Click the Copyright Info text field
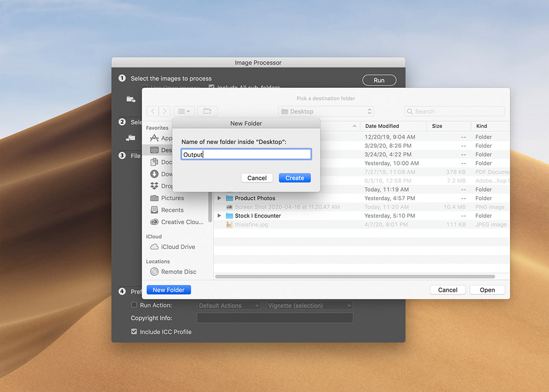This screenshot has height=392, width=549. coord(275,318)
